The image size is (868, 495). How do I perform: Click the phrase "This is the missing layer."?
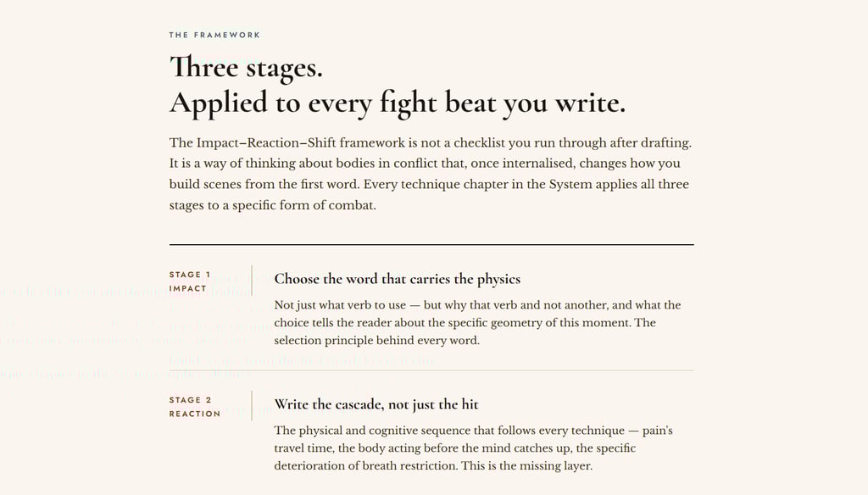pos(527,465)
